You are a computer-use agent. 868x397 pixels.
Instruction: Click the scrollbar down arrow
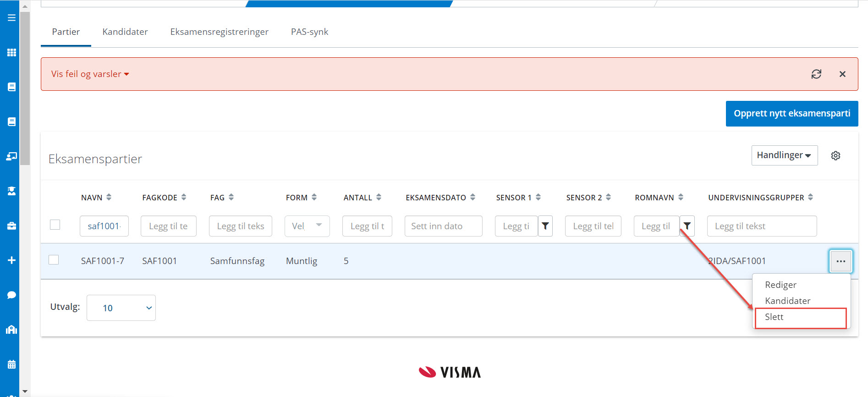point(25,391)
